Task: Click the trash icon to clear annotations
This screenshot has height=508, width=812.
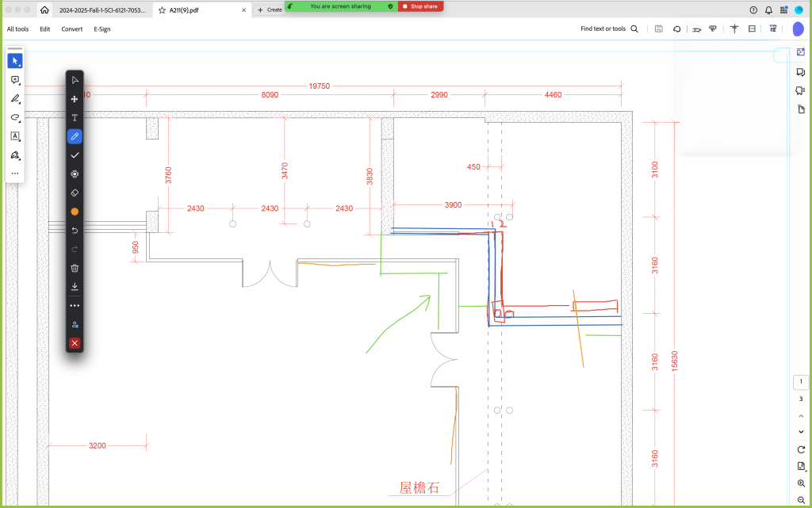Action: pos(75,268)
